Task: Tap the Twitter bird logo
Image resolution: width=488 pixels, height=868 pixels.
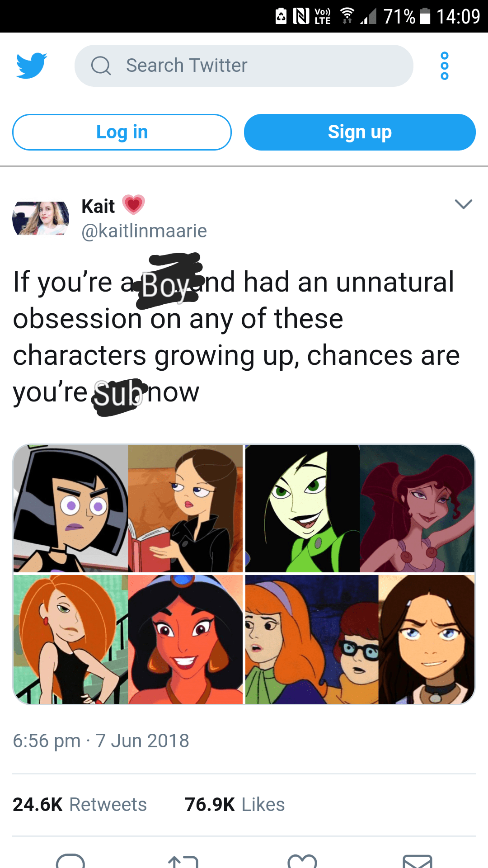Action: [x=32, y=66]
